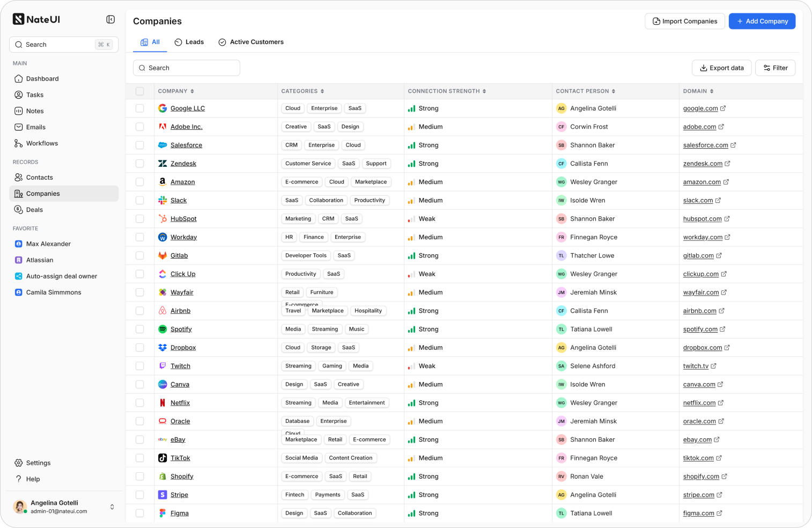This screenshot has height=528, width=812.
Task: Click the Zendesk logo icon
Action: pos(163,164)
